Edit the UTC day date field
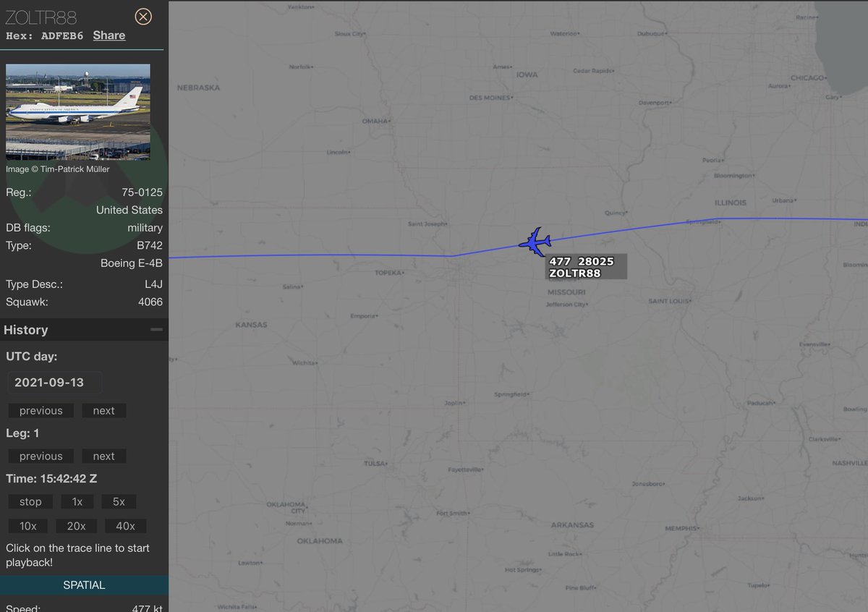The width and height of the screenshot is (868, 612). 55,383
